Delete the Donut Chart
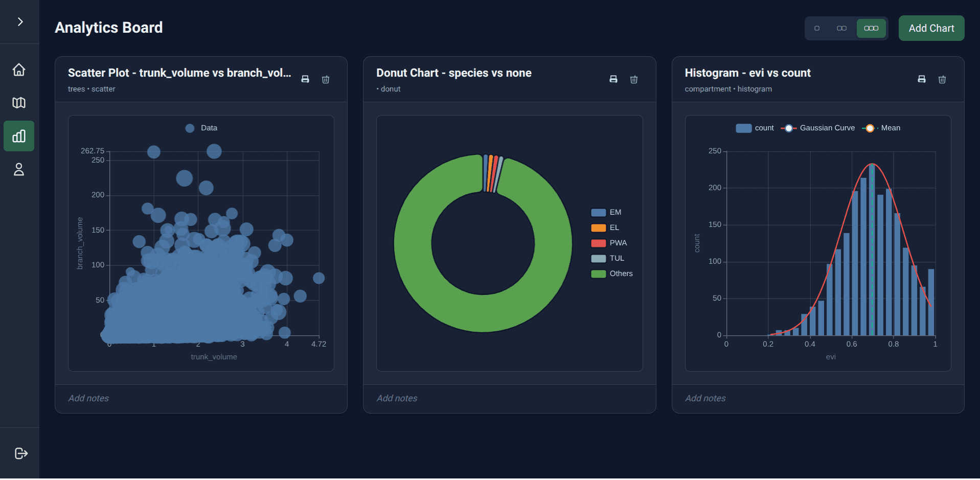 tap(634, 79)
